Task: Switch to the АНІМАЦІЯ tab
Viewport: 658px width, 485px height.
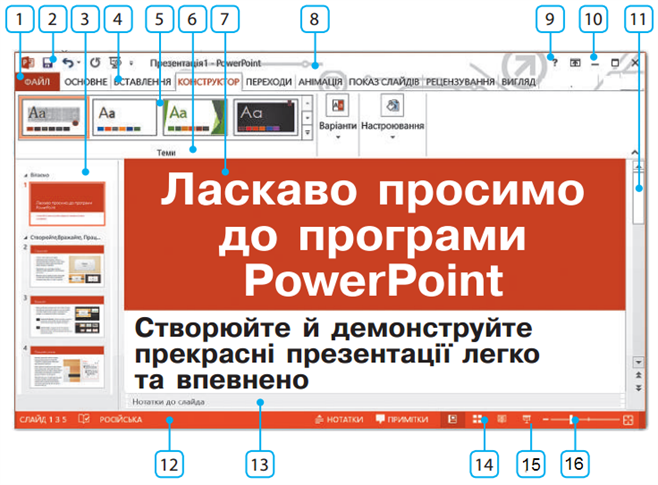Action: pyautogui.click(x=320, y=82)
